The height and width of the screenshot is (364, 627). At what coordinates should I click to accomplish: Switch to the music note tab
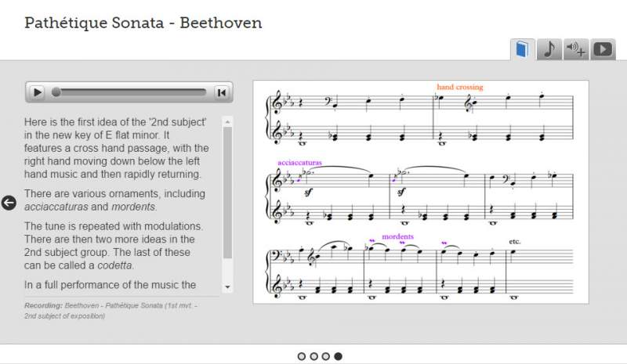[x=549, y=49]
